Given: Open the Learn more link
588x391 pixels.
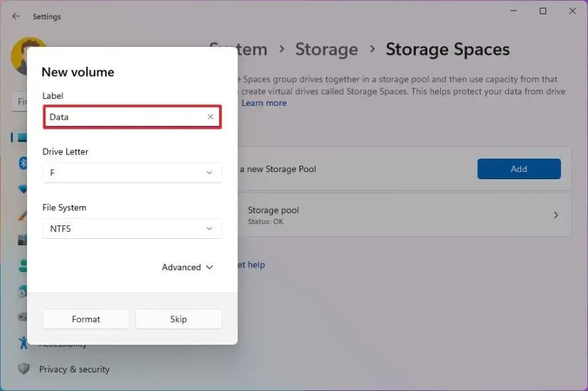Looking at the screenshot, I should 264,103.
